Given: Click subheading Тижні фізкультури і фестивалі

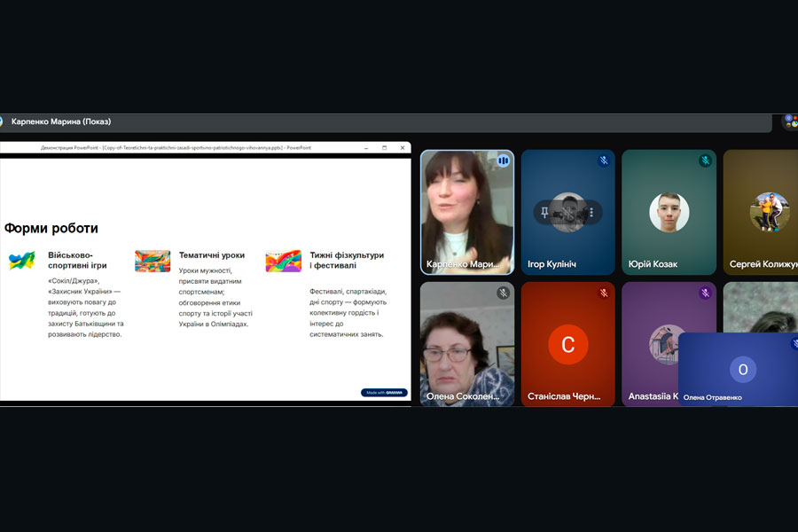Looking at the screenshot, I should pos(347,260).
